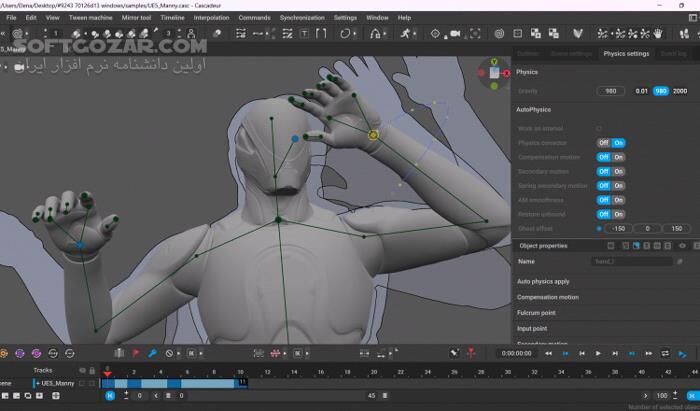Viewport: 700px width, 411px height.
Task: Enable the Work on interval checkbox
Action: (599, 129)
